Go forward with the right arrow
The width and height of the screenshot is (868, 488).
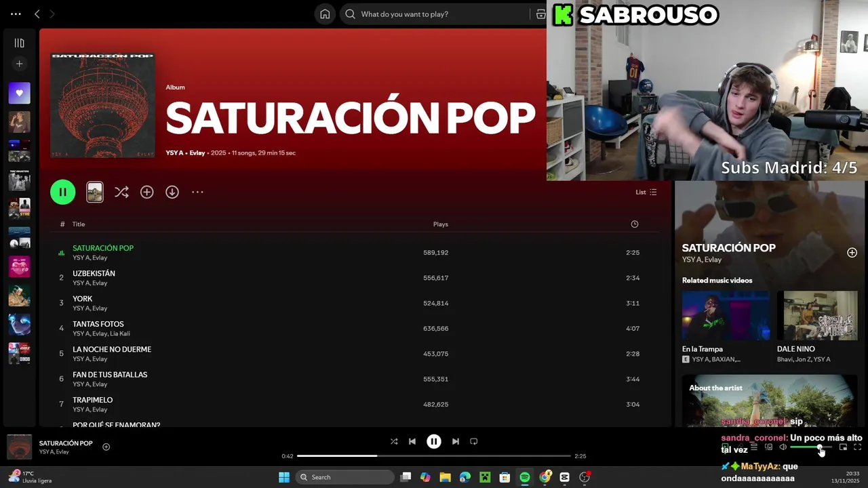tap(52, 14)
